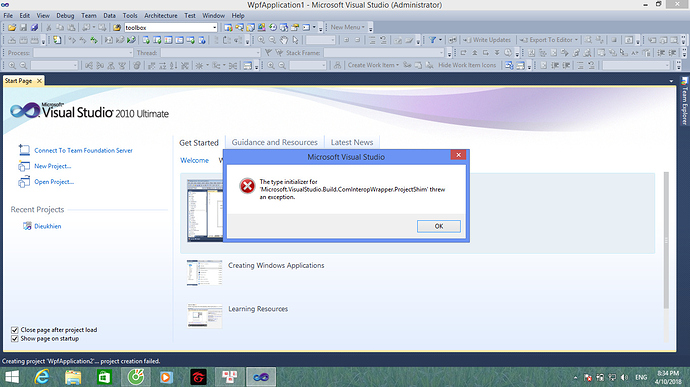Click the Open File icon in the toolbar
This screenshot has width=690, height=387.
coord(12,27)
